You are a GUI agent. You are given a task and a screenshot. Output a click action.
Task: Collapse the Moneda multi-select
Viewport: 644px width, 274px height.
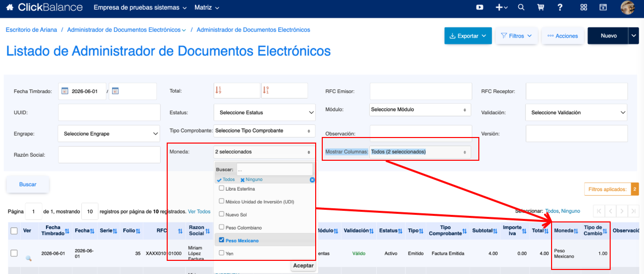264,152
